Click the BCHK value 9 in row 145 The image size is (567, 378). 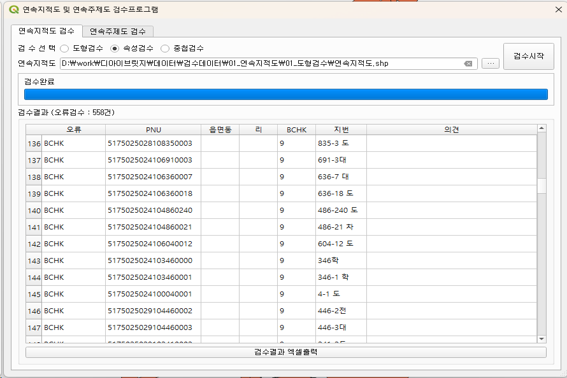[297, 294]
